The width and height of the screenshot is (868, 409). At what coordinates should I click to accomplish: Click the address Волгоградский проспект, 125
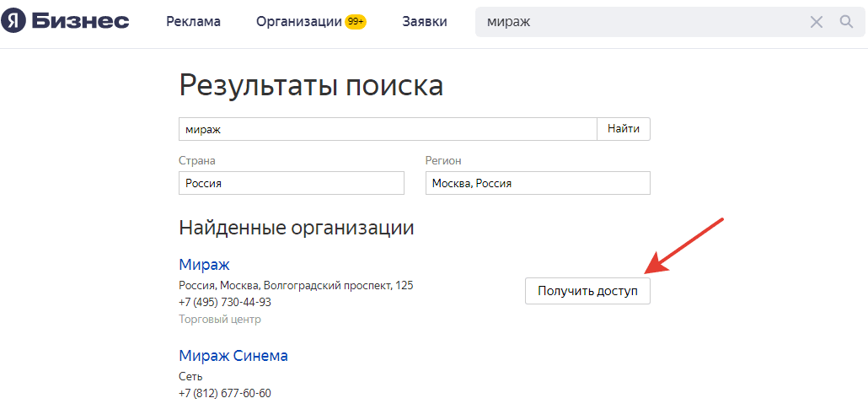[x=338, y=286]
